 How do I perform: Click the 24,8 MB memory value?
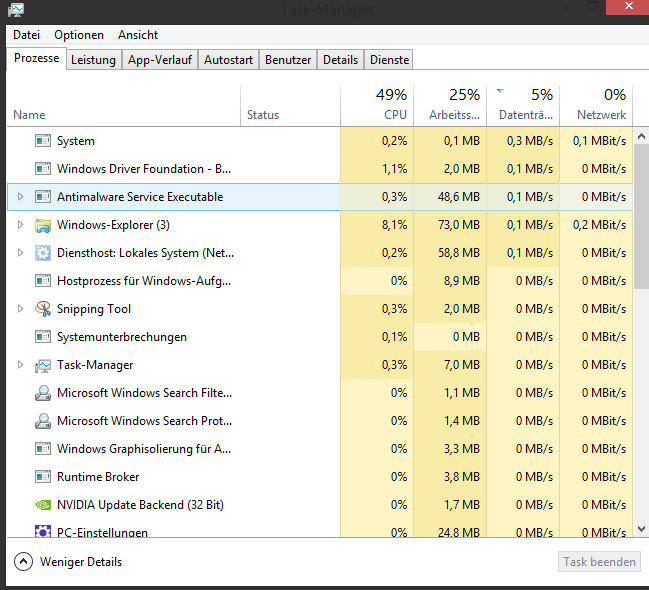point(459,532)
